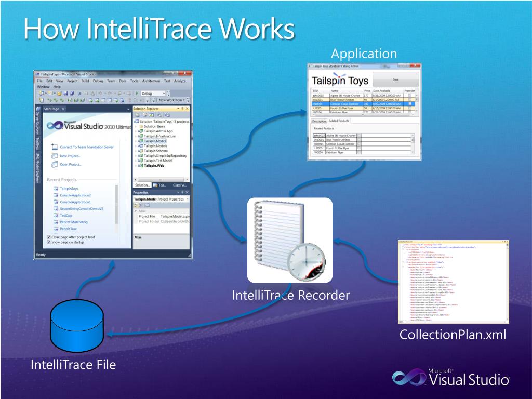Click the Categorized icon in the Properties window
Screen dimensions: 532x399
[136, 205]
